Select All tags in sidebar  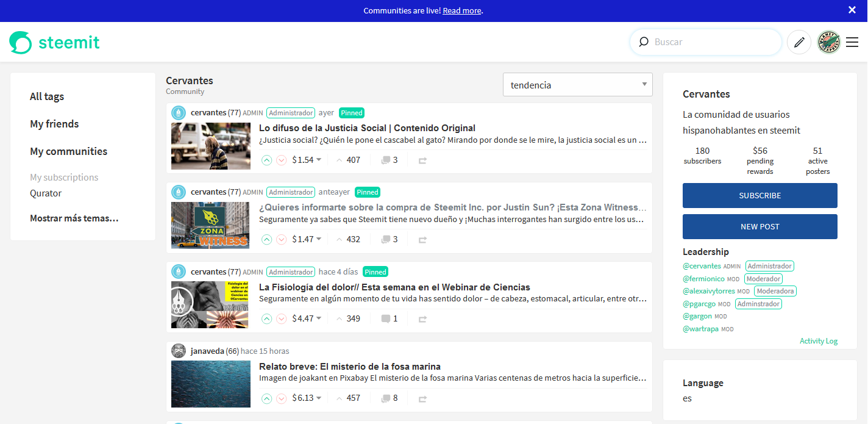(47, 96)
